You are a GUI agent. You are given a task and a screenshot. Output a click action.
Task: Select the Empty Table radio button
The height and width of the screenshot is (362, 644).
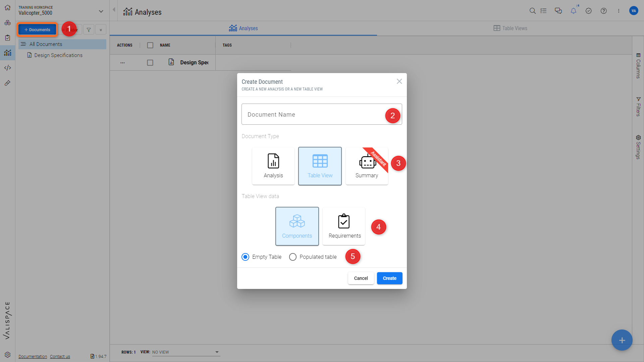click(246, 257)
